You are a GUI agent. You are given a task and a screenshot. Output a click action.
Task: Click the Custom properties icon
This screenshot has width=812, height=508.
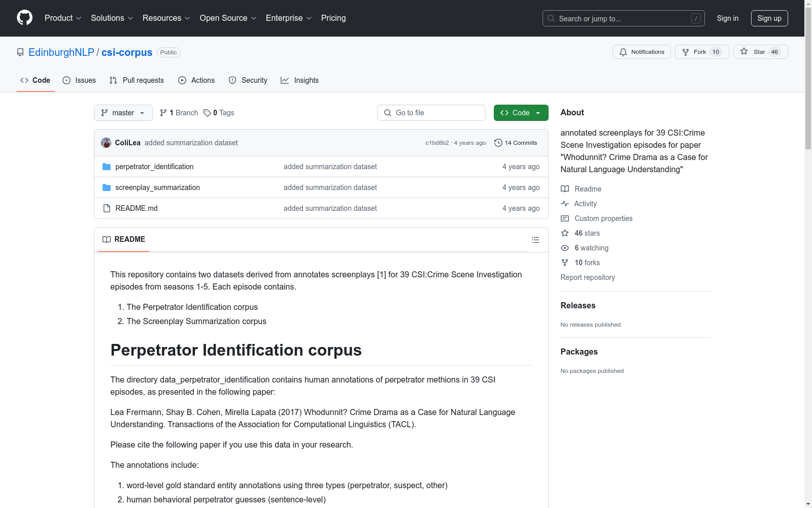(x=565, y=218)
